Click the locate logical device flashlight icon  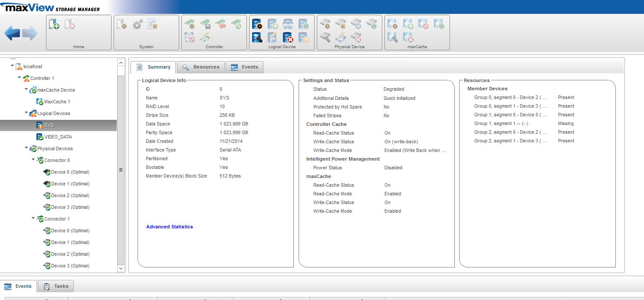[x=257, y=38]
